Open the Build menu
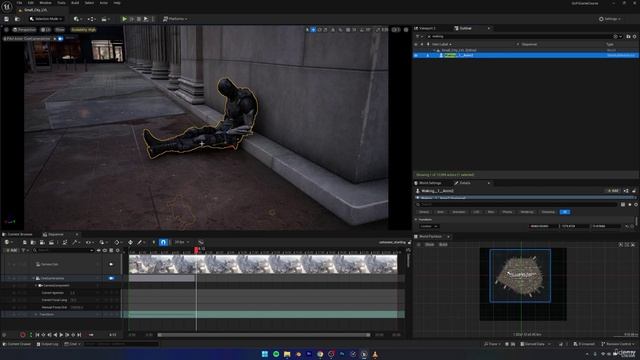This screenshot has width=640, height=360. tap(75, 3)
